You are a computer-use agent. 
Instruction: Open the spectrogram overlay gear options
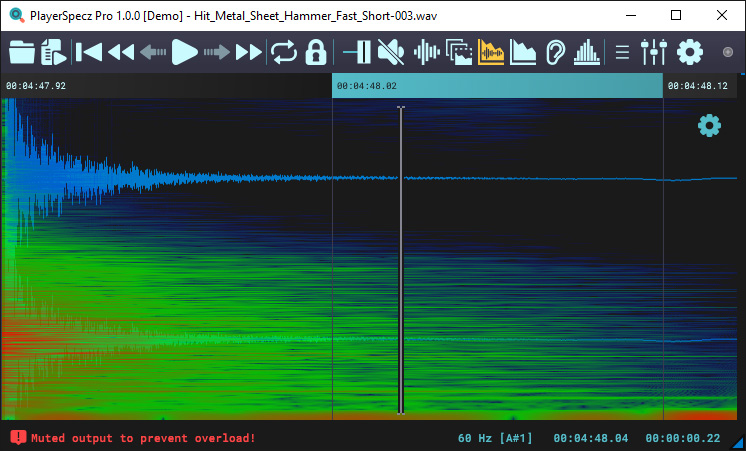[x=709, y=125]
